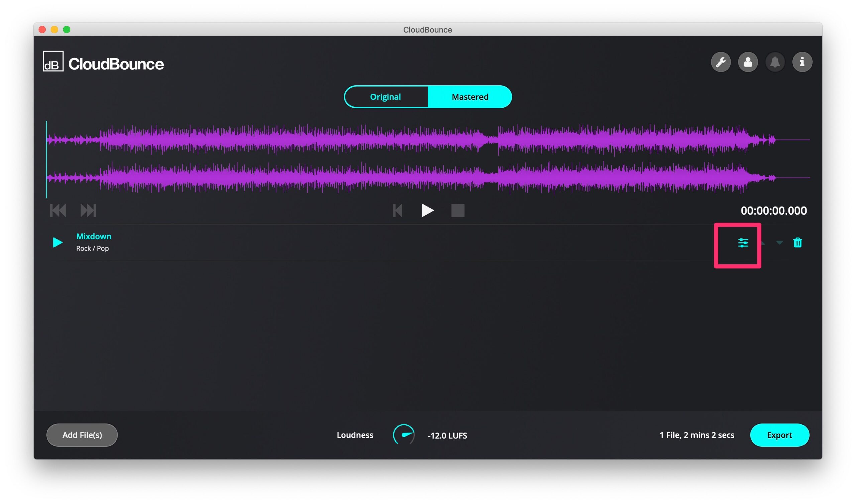
Task: Adjust the Loudness knob
Action: [404, 434]
